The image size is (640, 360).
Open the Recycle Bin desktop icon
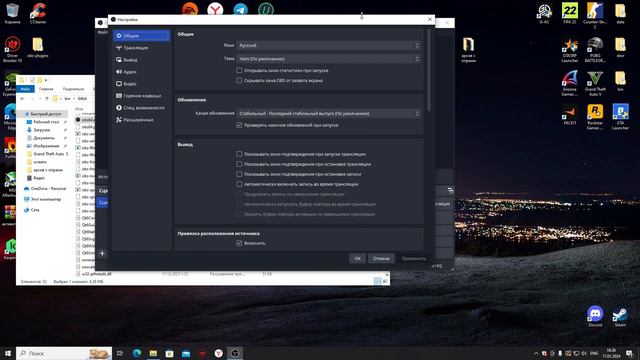pos(12,13)
